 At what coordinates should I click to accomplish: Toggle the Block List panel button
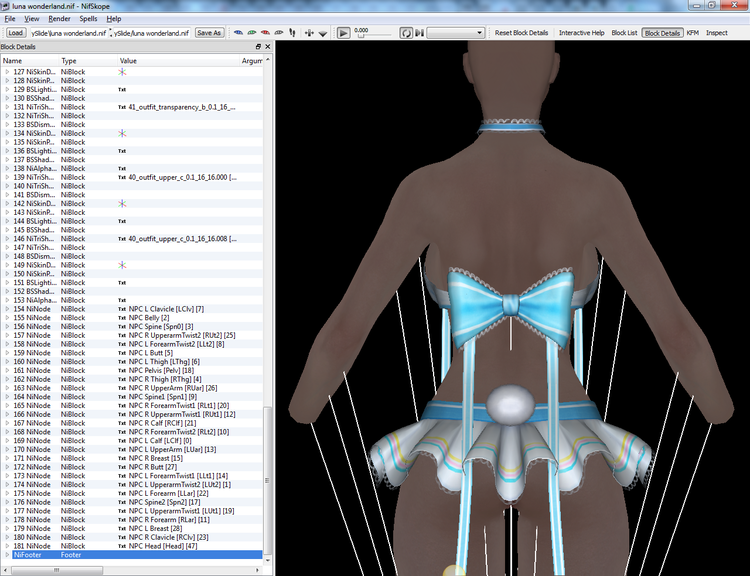624,33
